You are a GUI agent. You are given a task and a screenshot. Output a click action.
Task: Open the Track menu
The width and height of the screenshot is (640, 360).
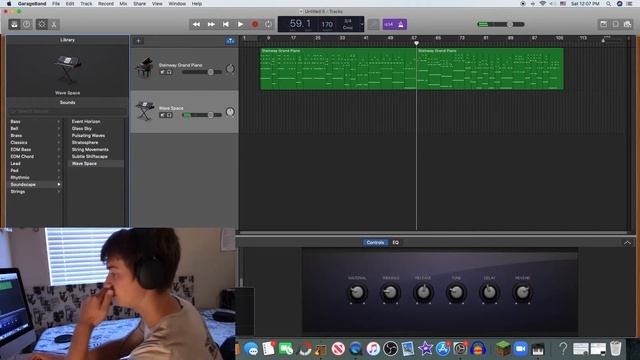pos(86,4)
